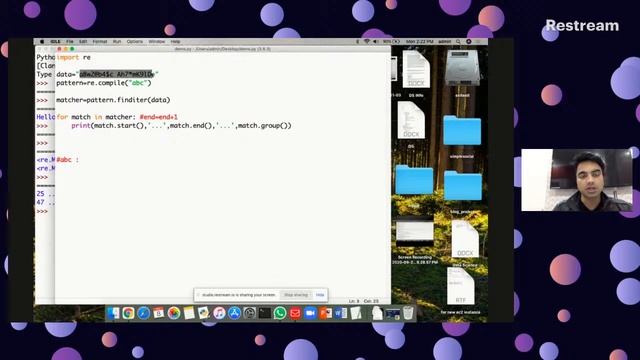Image resolution: width=640 pixels, height=360 pixels.
Task: Click the webcam video thumbnail
Action: click(577, 180)
